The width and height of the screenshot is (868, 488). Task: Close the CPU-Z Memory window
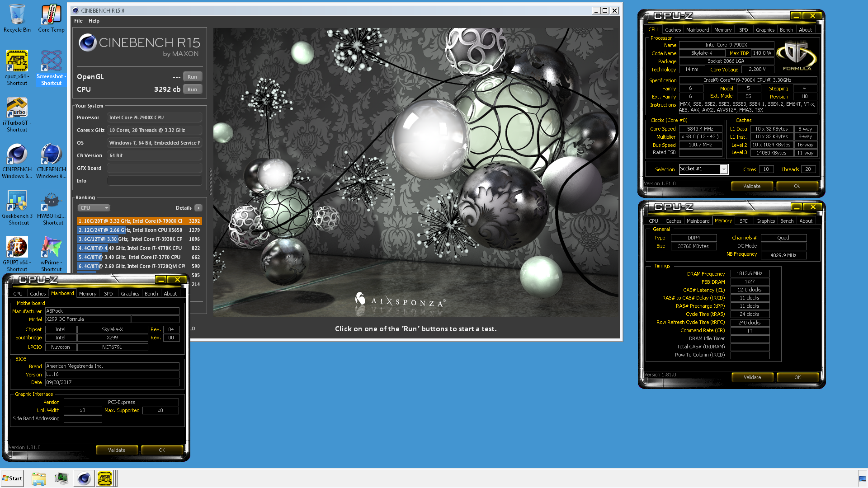[813, 207]
